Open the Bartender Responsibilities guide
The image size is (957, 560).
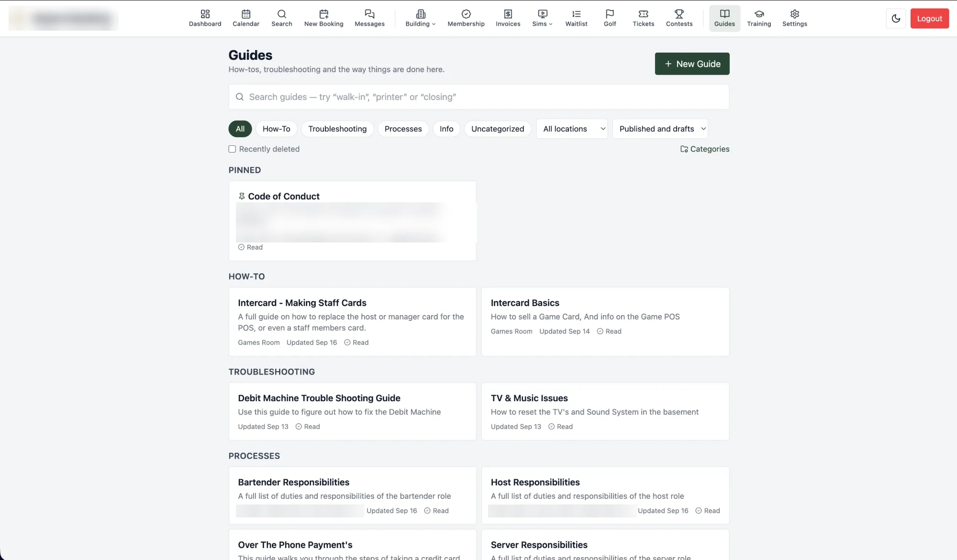[353, 495]
